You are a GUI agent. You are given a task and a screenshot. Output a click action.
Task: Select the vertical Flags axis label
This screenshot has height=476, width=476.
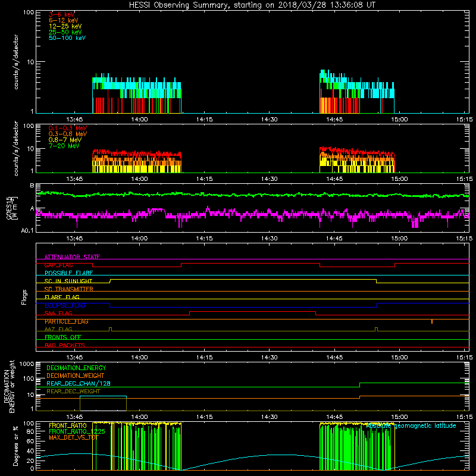coord(24,297)
